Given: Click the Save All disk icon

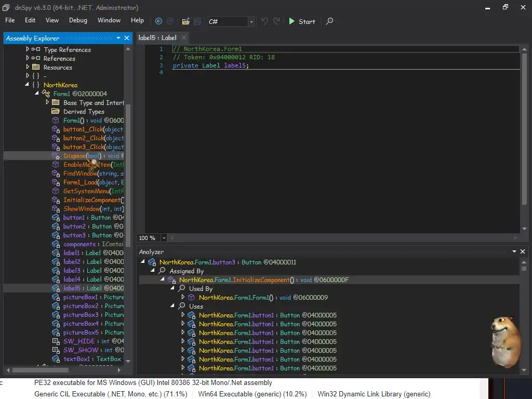Looking at the screenshot, I should pos(197,21).
